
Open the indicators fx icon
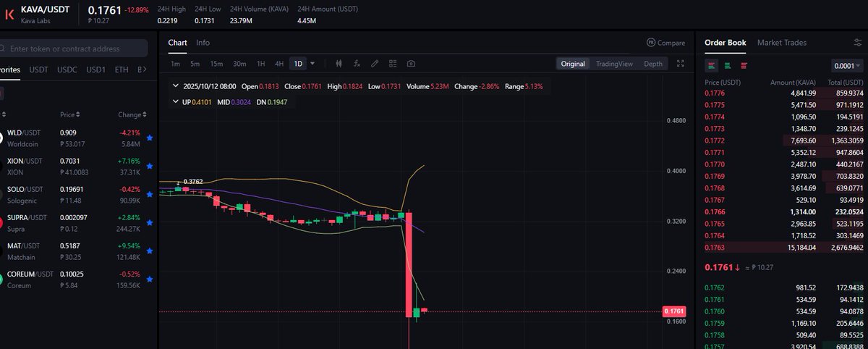357,64
